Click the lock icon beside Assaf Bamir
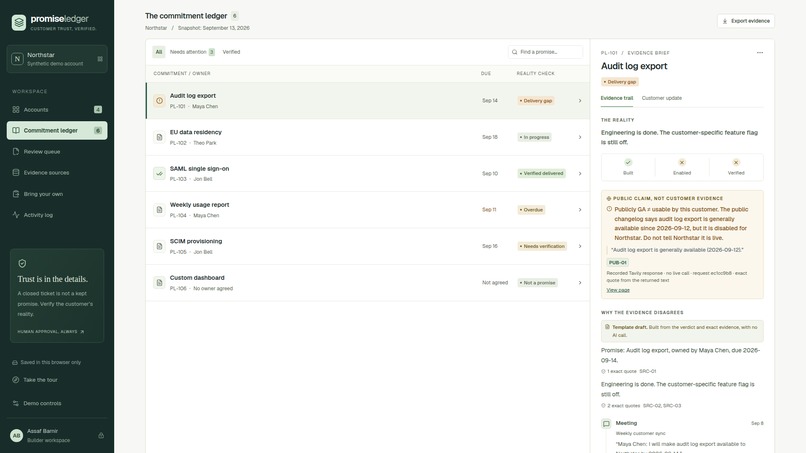 pyautogui.click(x=101, y=435)
